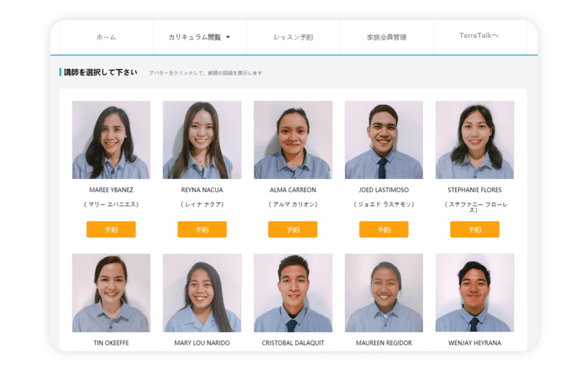Click 予約 button for Stephanie Flores
The height and width of the screenshot is (371, 588).
(x=474, y=229)
